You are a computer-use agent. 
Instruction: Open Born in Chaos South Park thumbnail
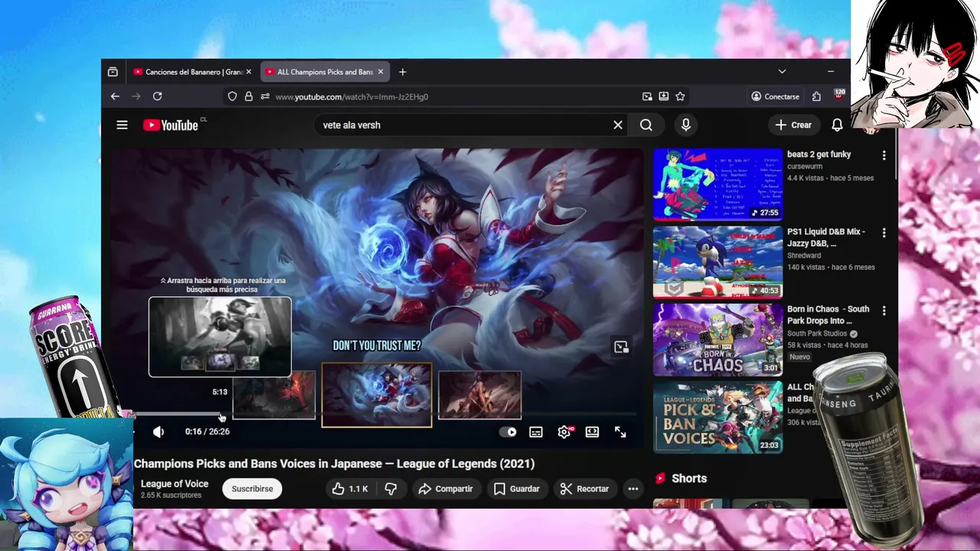[x=717, y=339]
